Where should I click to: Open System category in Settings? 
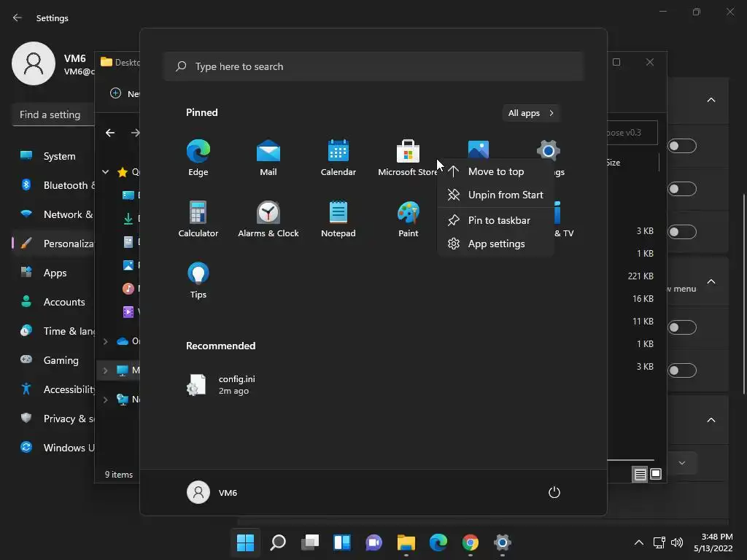pyautogui.click(x=53, y=156)
